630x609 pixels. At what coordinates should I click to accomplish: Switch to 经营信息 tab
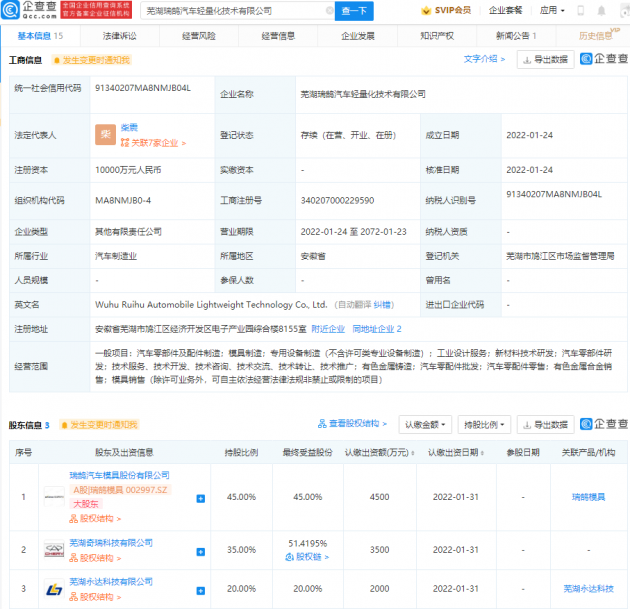tap(278, 36)
